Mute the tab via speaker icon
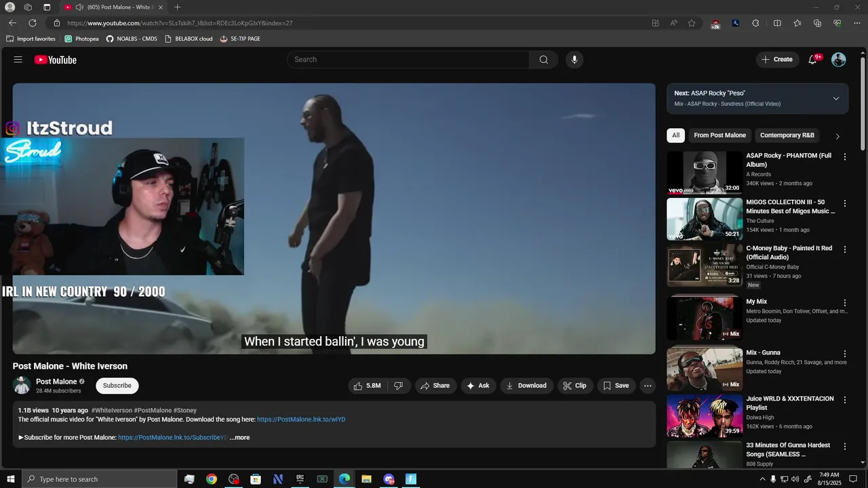 (79, 7)
